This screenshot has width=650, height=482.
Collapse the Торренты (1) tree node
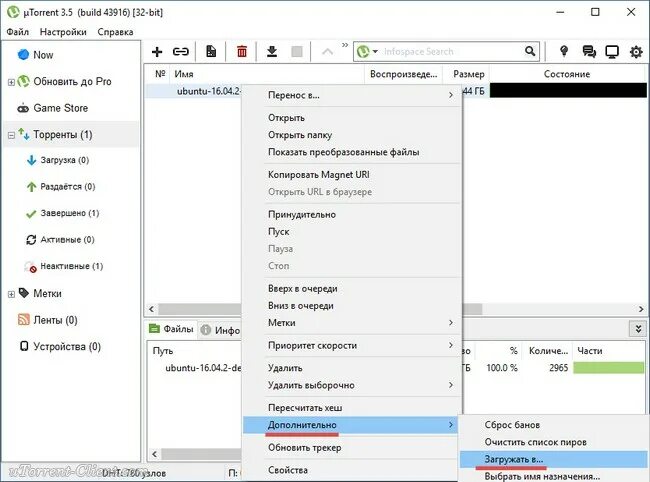11,135
